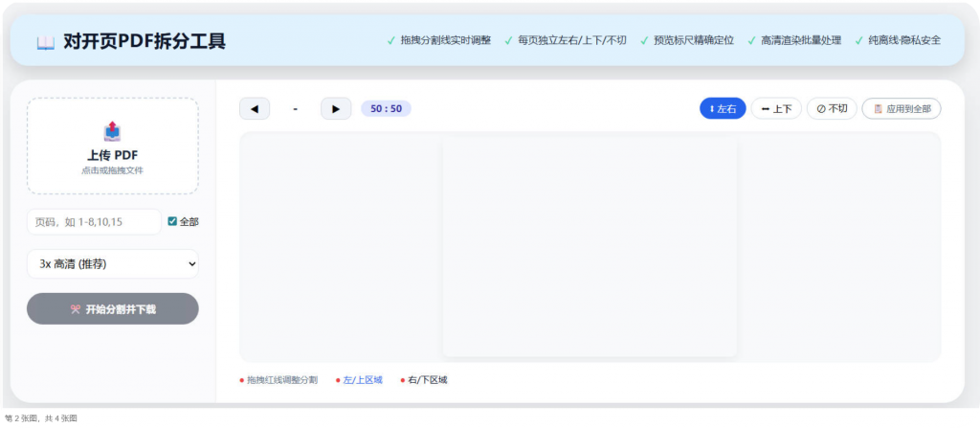The image size is (980, 428).
Task: Click 开始分割并下载 button
Action: [x=113, y=309]
